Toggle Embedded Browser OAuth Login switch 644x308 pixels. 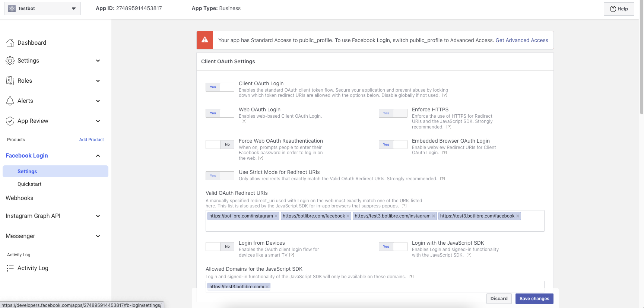393,145
